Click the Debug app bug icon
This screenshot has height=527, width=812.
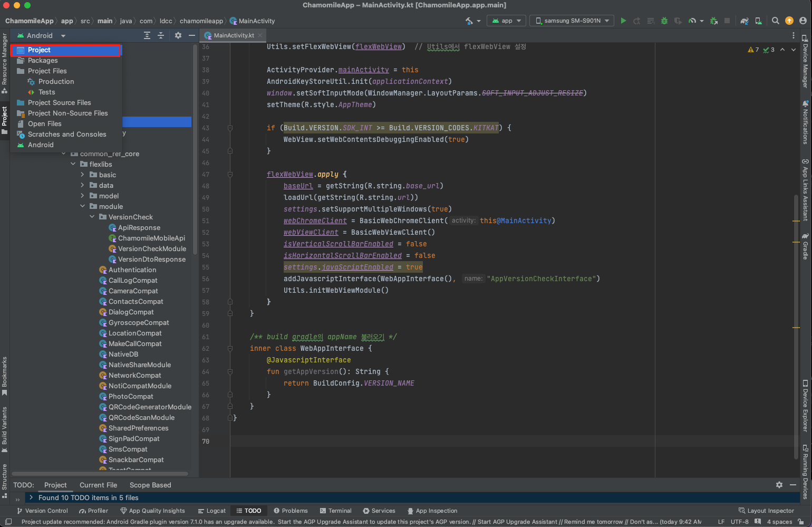point(664,21)
